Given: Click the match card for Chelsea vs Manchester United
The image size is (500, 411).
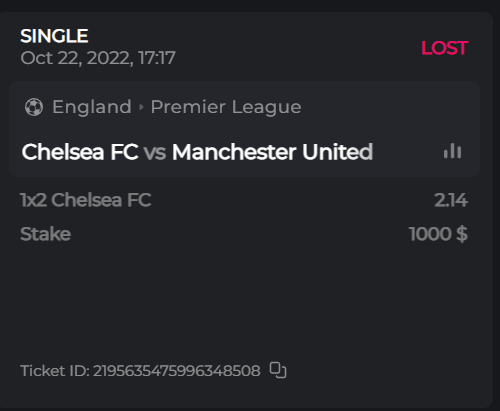Looking at the screenshot, I should (244, 129).
